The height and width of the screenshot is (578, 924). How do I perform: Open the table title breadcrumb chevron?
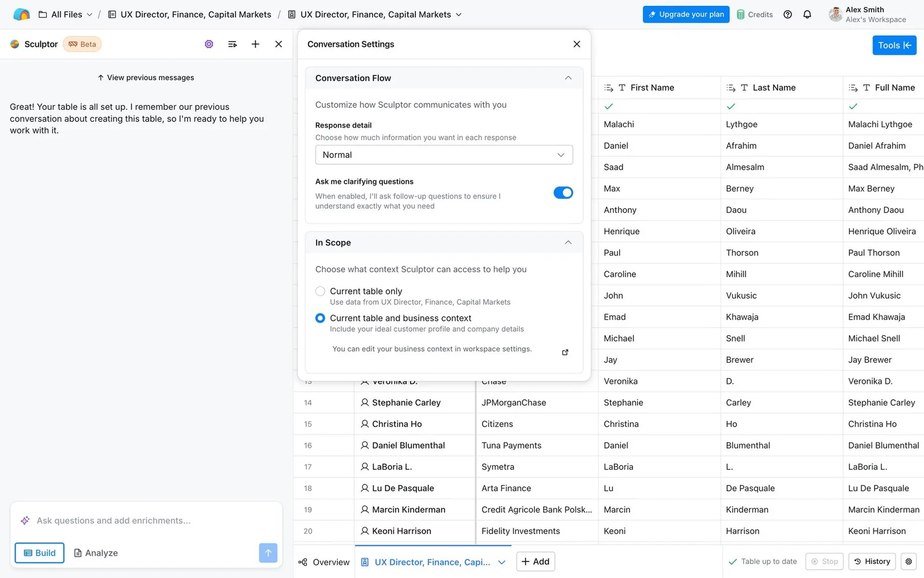[459, 14]
